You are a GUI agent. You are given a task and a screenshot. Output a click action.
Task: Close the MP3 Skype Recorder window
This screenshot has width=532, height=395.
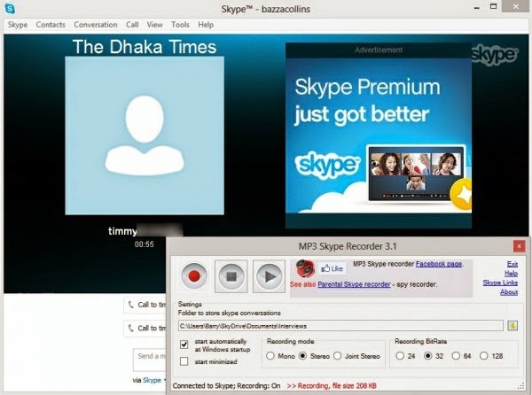pos(519,246)
